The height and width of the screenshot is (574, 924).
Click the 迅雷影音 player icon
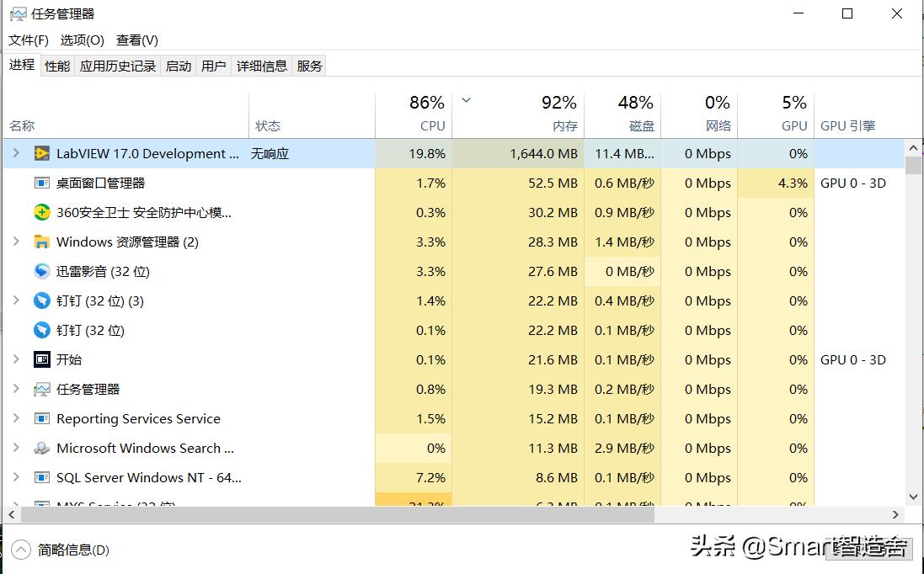pyautogui.click(x=42, y=271)
